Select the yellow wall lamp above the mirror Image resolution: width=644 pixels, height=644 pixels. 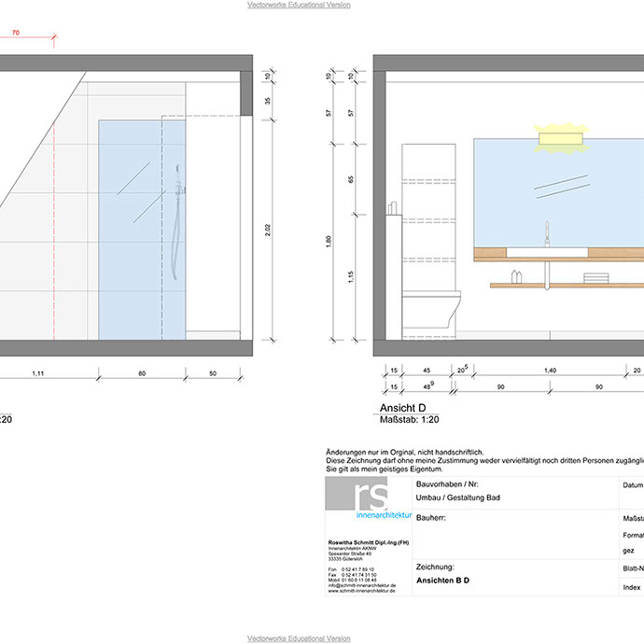pyautogui.click(x=559, y=136)
